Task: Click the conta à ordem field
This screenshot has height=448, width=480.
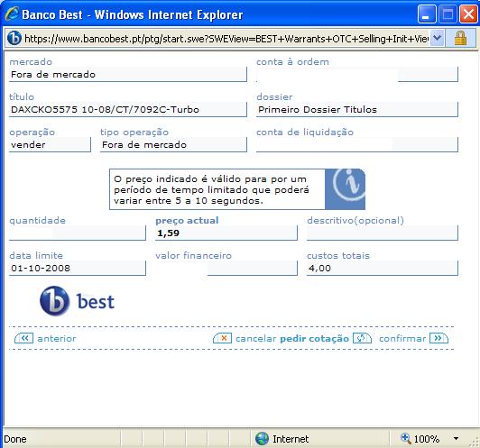Action: (x=357, y=75)
